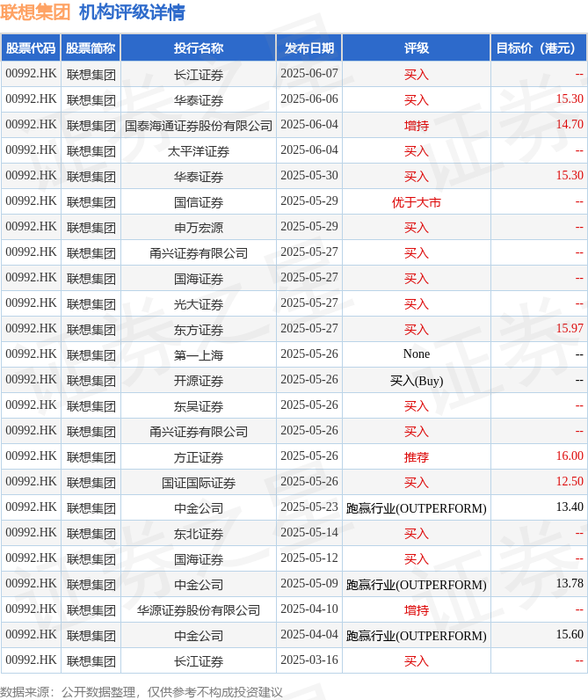Select the 第一上海 cell
This screenshot has width=588, height=700.
(199, 355)
